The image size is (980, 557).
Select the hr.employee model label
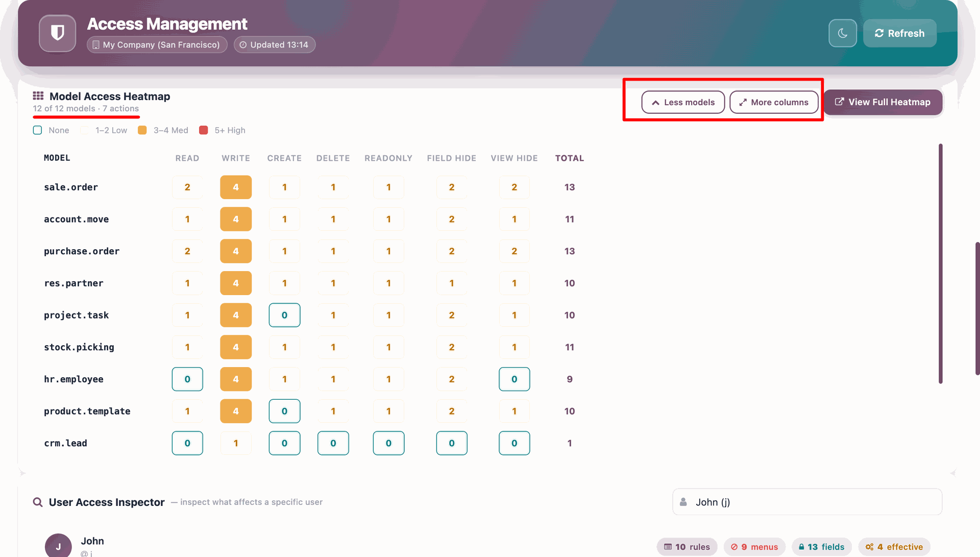[73, 379]
